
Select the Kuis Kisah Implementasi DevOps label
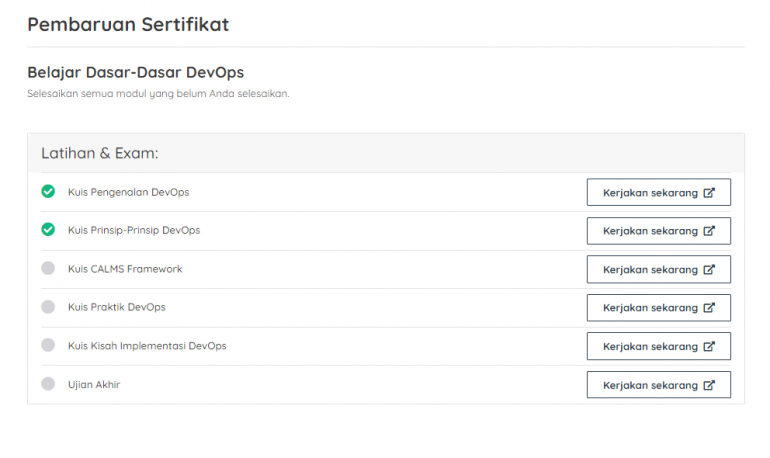(147, 346)
